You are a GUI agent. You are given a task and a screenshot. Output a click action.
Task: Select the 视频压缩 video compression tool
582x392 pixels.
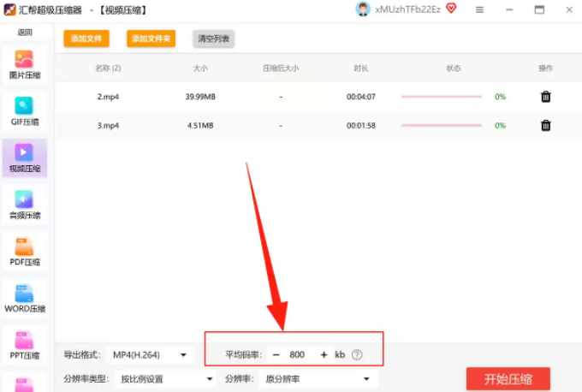tap(25, 158)
